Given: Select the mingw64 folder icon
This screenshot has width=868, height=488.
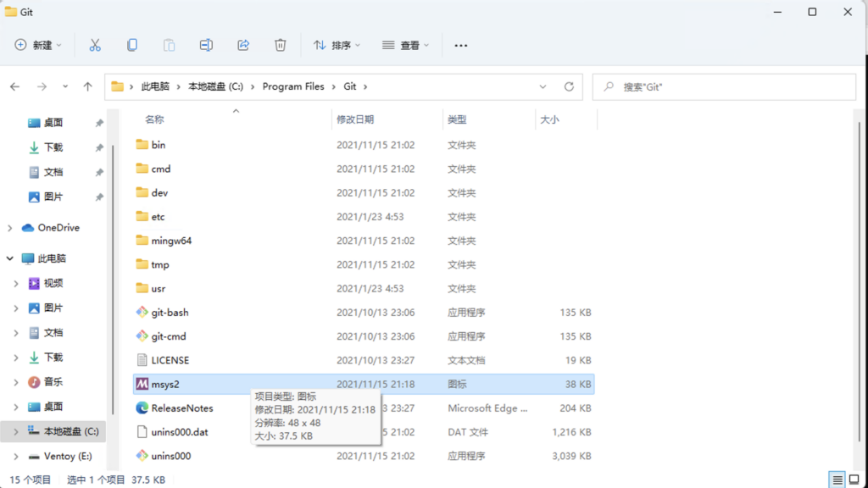Looking at the screenshot, I should pos(142,240).
